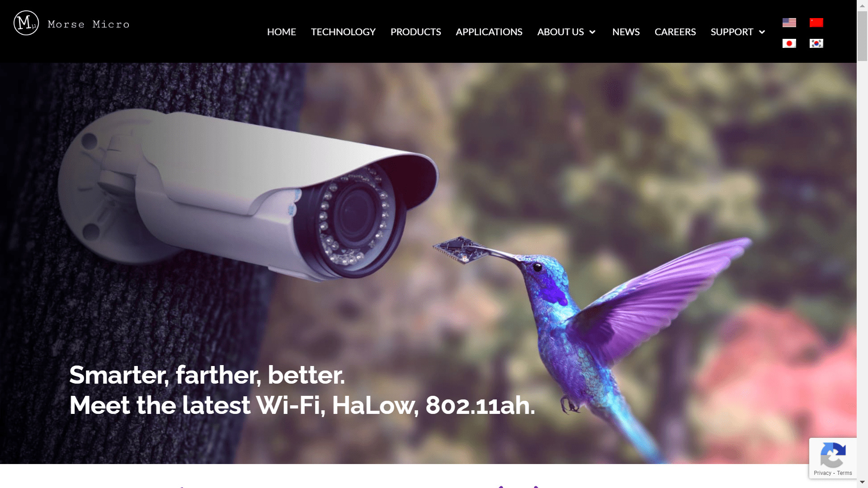
Task: Select the United States flag language icon
Action: tap(789, 23)
